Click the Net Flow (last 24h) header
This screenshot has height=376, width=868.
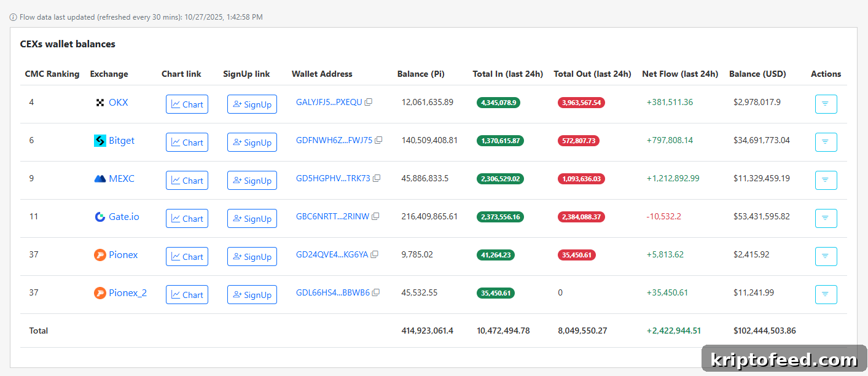pyautogui.click(x=680, y=74)
